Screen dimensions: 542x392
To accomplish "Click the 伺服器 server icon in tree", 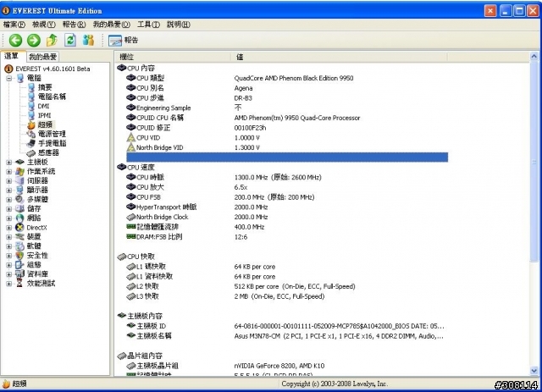I will [20, 181].
